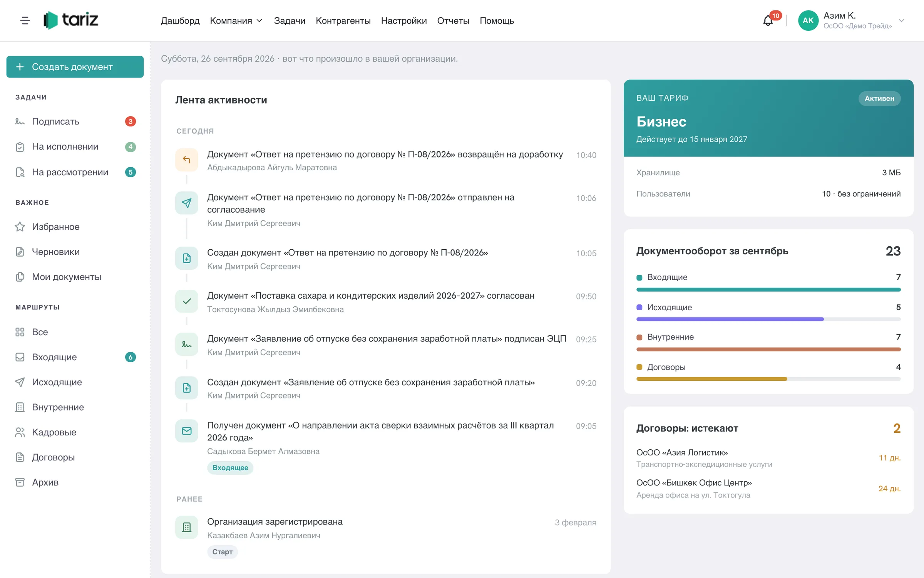Image resolution: width=924 pixels, height=578 pixels.
Task: Click the tariz logo
Action: click(71, 20)
